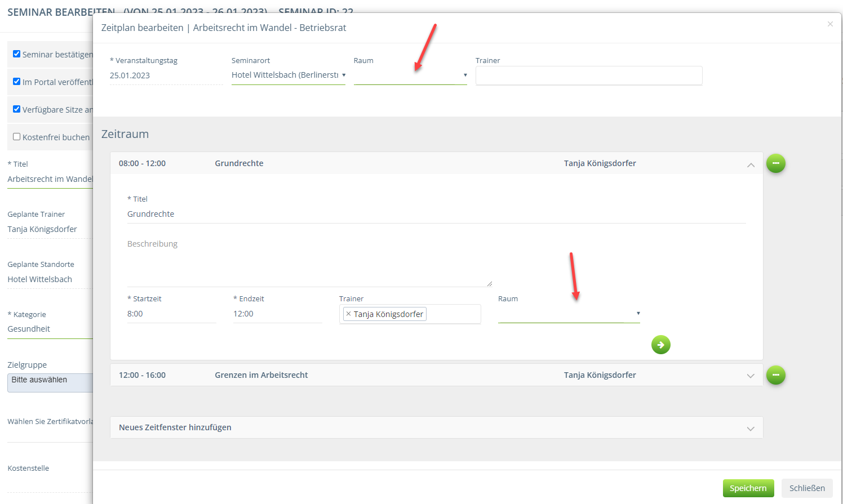
Task: Expand the 12:00 - 16:00 Grenzen im Arbeitsrecht row
Action: click(751, 376)
